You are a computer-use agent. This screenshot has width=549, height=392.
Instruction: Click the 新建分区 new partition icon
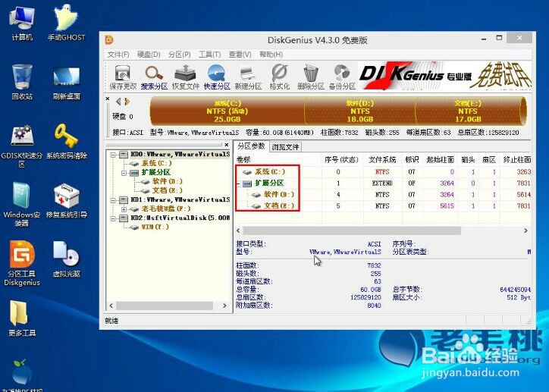click(x=248, y=77)
